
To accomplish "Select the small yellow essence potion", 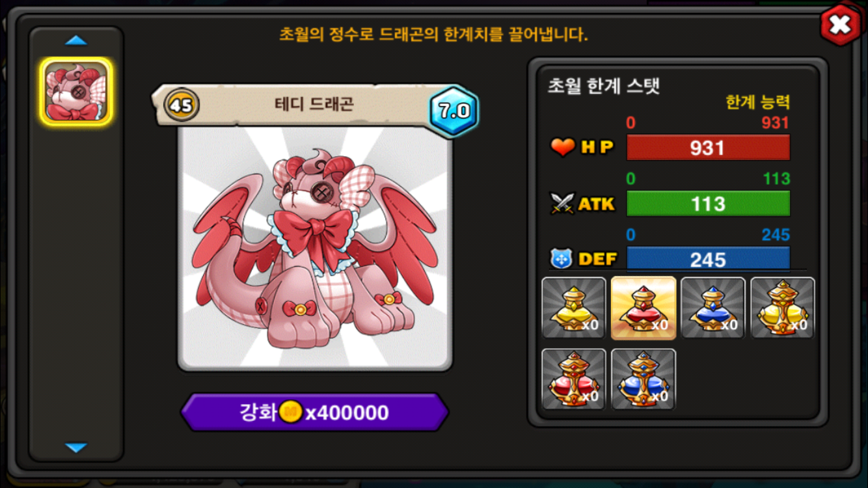I will tap(574, 308).
